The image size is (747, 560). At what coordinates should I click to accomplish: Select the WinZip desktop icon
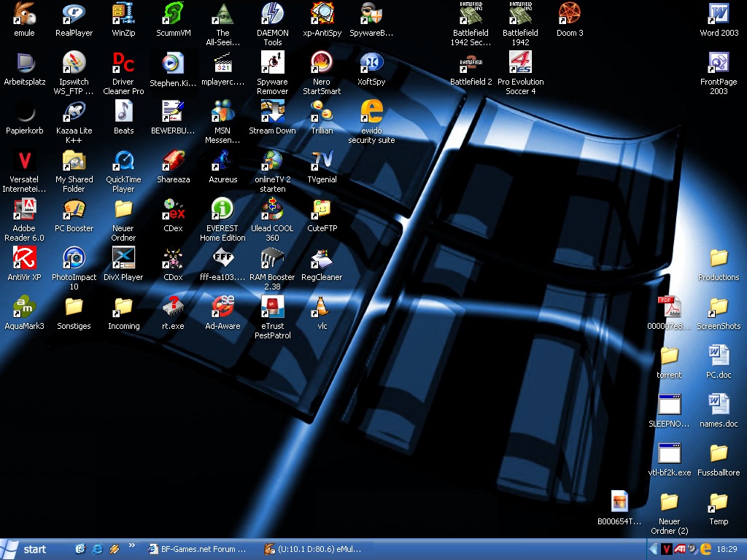pyautogui.click(x=123, y=20)
